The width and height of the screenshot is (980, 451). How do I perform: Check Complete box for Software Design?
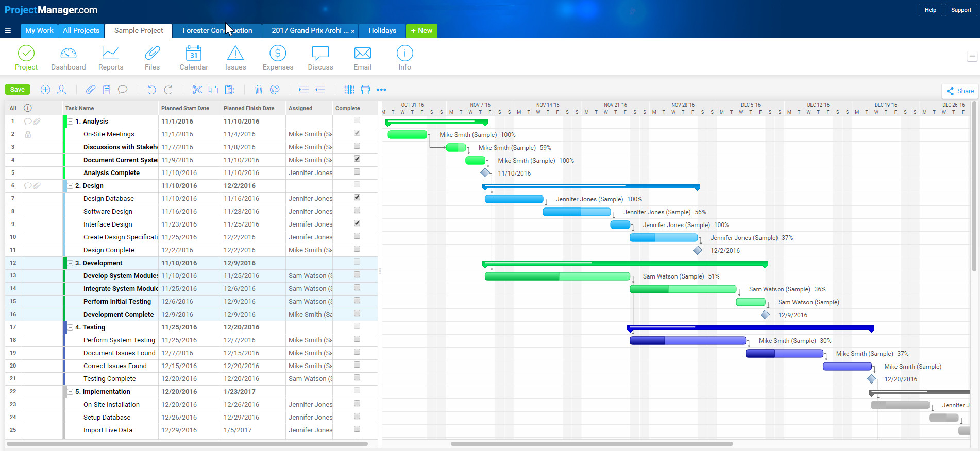click(357, 211)
